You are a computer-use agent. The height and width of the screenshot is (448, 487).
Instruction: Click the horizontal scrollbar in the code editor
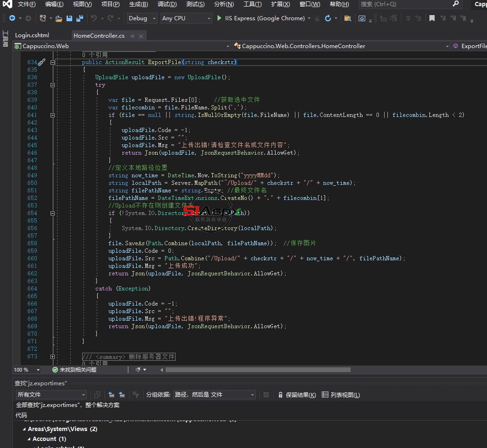tap(258, 369)
